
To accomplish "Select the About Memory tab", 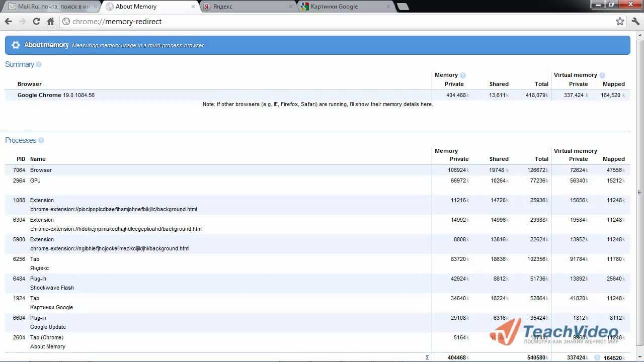I will point(151,7).
